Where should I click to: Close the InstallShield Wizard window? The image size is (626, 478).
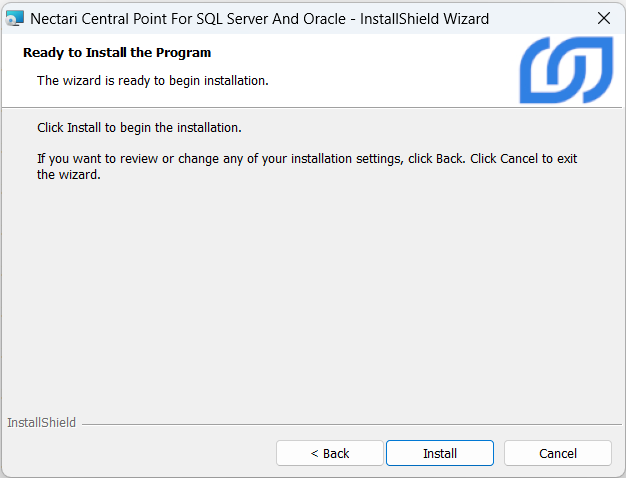(603, 18)
